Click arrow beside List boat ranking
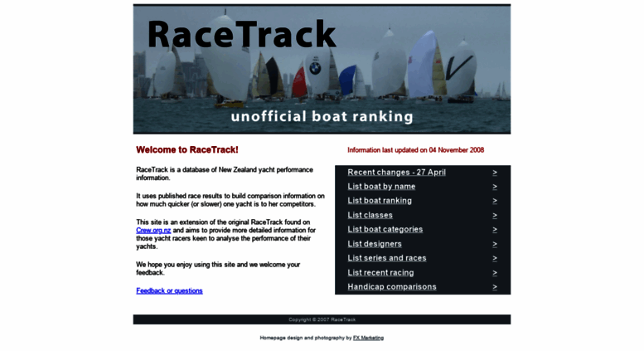Screen dimensions: 644x351 coord(495,201)
